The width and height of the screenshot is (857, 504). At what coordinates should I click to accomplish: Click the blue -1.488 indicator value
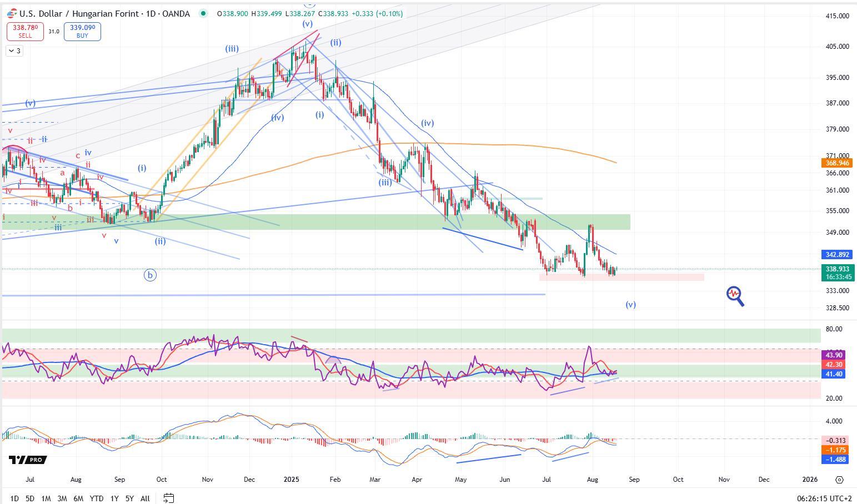[835, 460]
